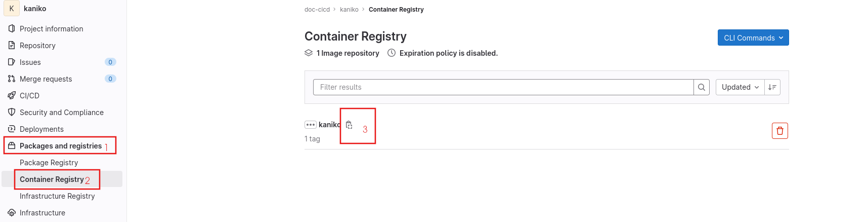Collapse Packages and registries menu
The height and width of the screenshot is (222, 868).
[60, 146]
